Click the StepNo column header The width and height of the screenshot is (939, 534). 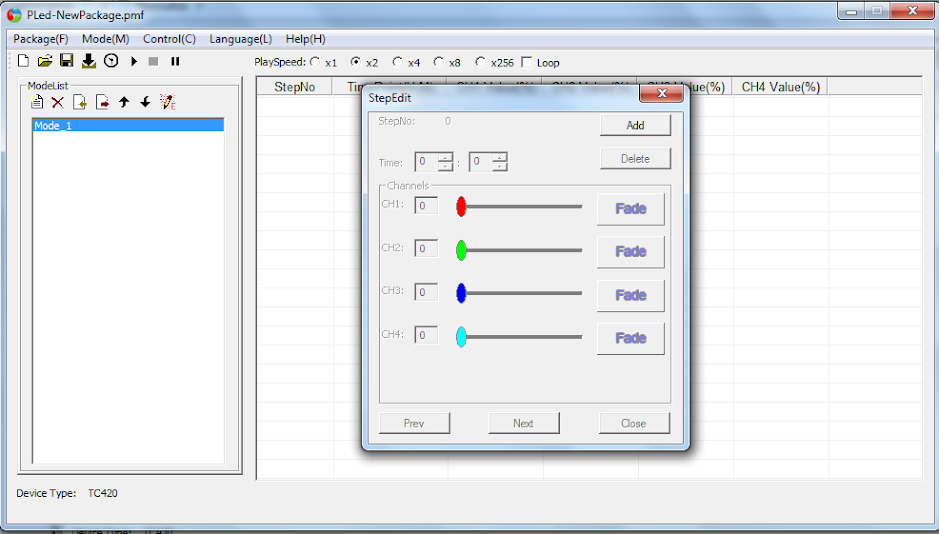tap(295, 87)
